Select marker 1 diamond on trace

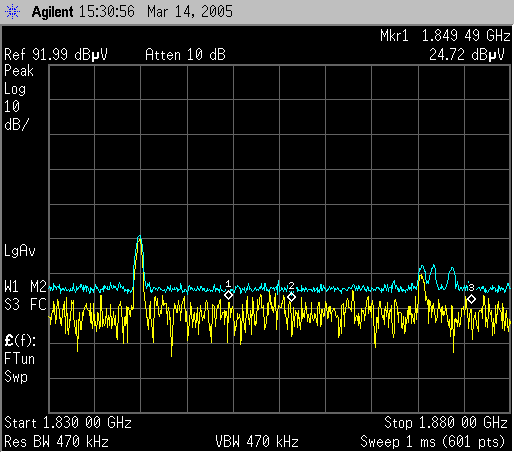[x=228, y=295]
